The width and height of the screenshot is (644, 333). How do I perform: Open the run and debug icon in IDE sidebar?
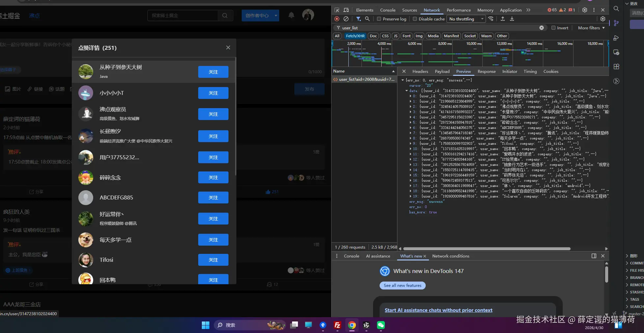616,38
